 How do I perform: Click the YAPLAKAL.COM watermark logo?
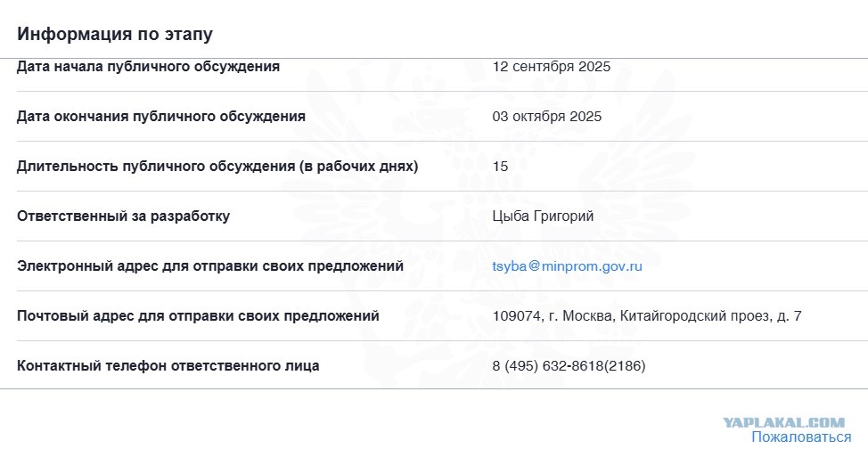783,423
